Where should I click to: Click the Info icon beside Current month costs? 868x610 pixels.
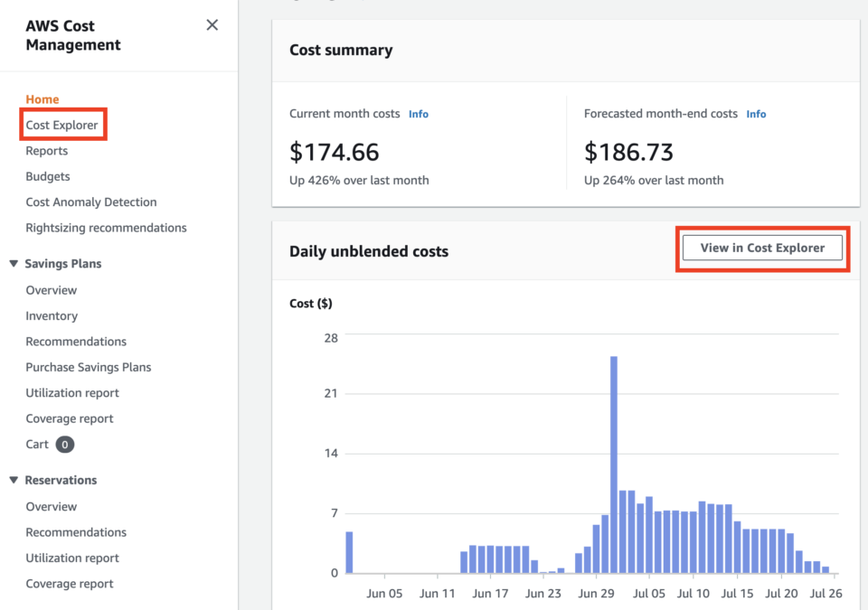pos(418,114)
